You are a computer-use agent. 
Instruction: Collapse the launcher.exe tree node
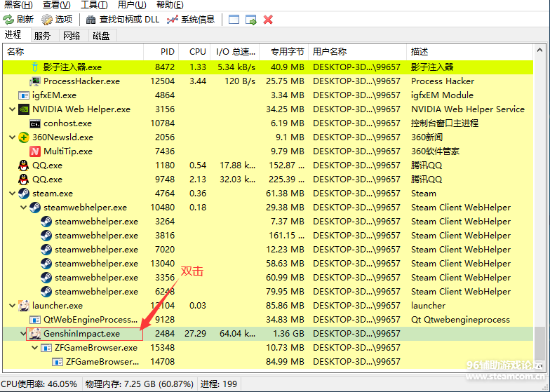[x=13, y=306]
